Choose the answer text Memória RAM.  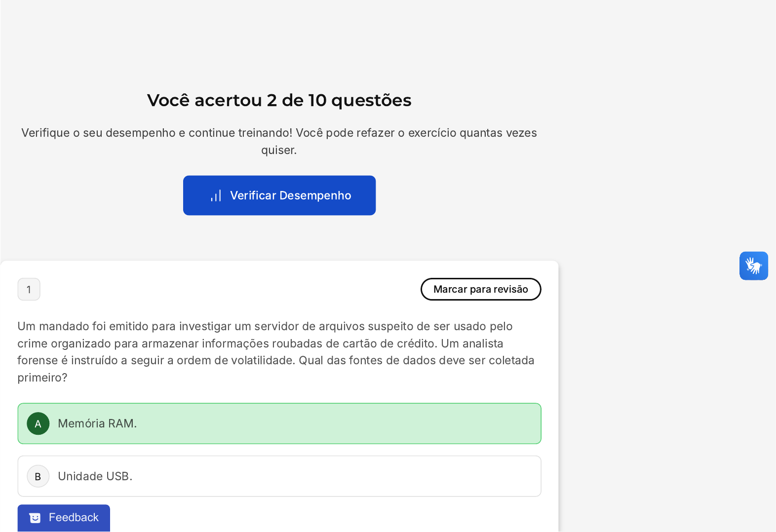[97, 423]
